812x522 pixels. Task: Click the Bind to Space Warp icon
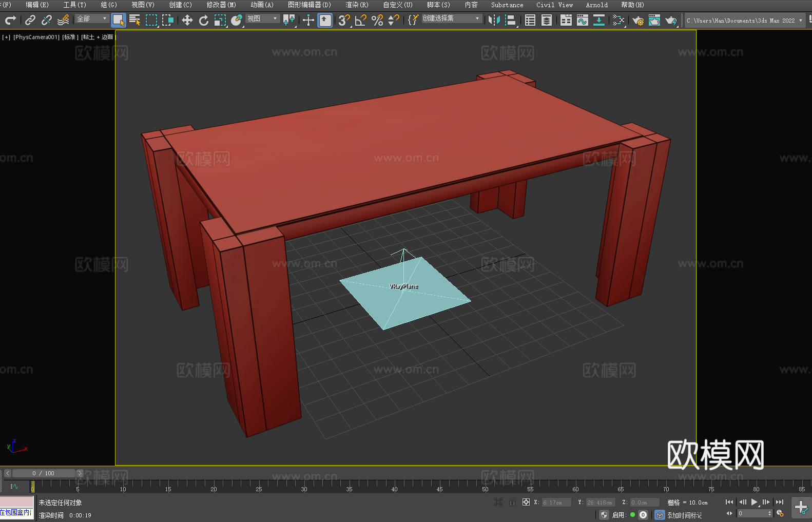[x=63, y=20]
